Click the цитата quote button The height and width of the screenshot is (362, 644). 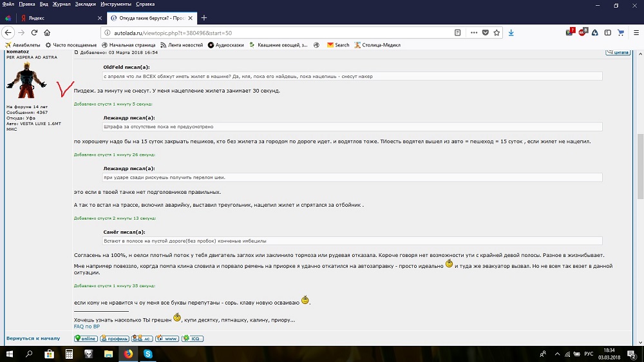[618, 52]
